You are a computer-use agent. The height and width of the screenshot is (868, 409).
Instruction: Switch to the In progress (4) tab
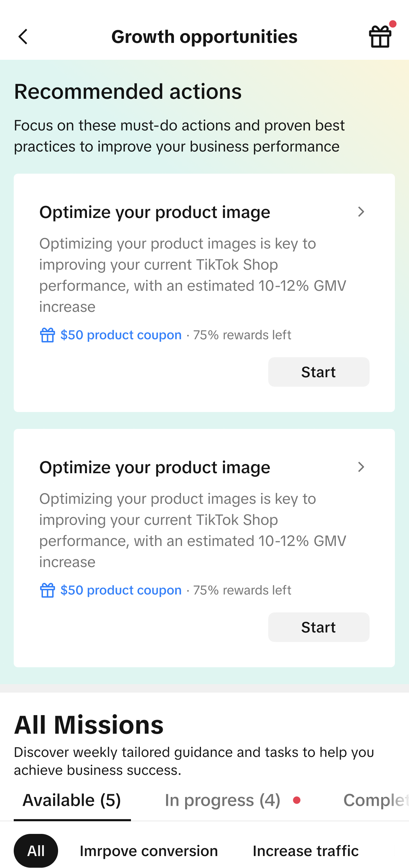(222, 800)
